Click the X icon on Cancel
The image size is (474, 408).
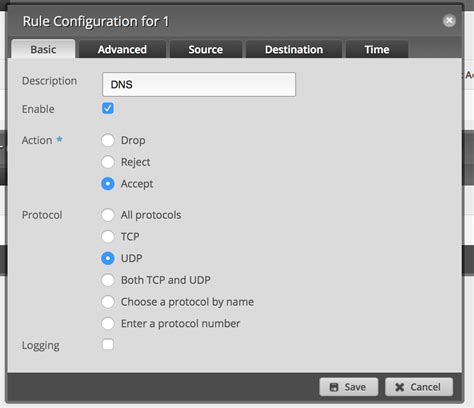(399, 387)
